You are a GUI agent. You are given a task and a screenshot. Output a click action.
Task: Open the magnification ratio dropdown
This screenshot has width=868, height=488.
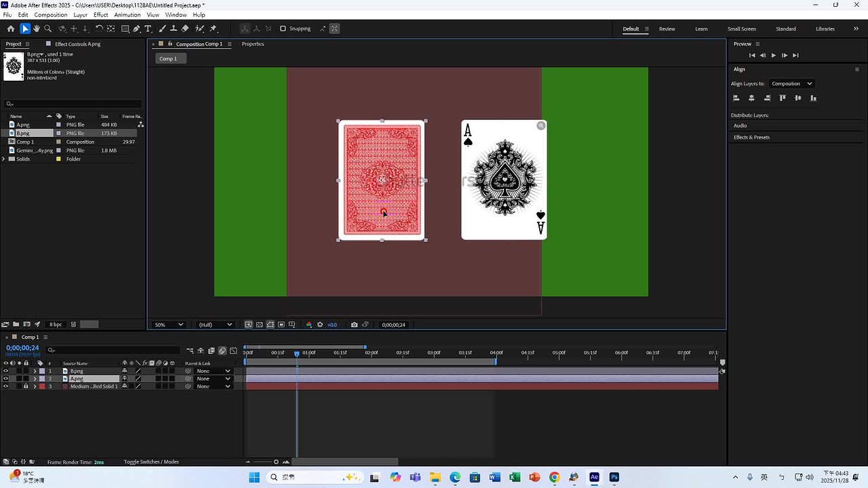click(x=167, y=325)
